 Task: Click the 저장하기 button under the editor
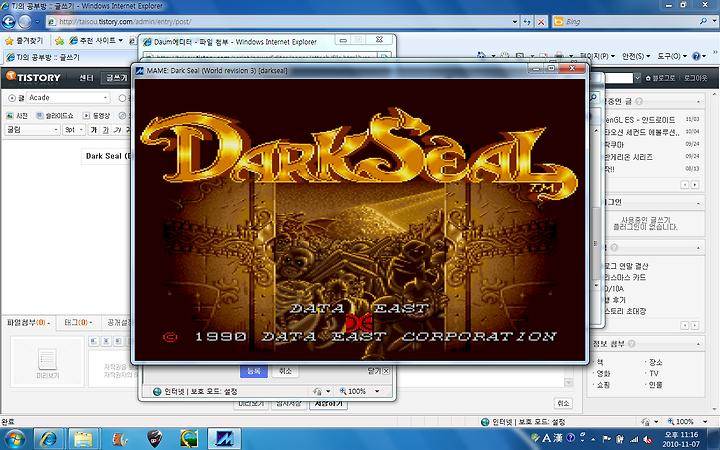328,404
